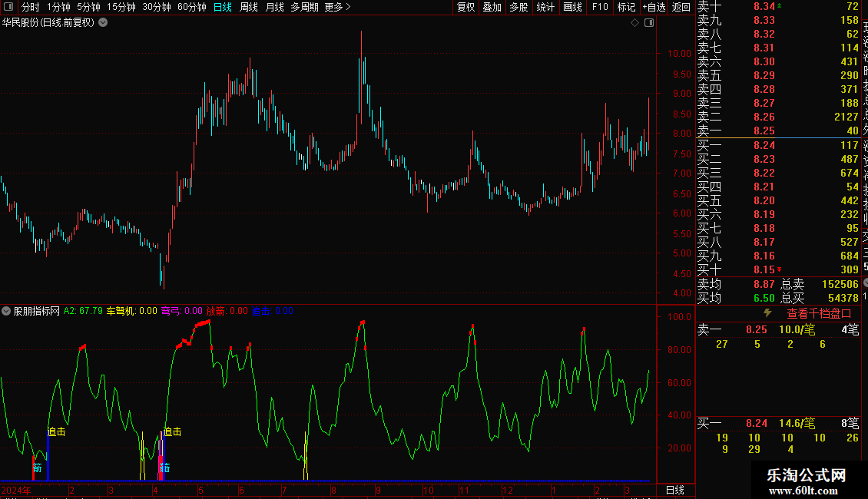Click the diamond icon on main chart
Screen dimensions: 868x499
pos(635,23)
